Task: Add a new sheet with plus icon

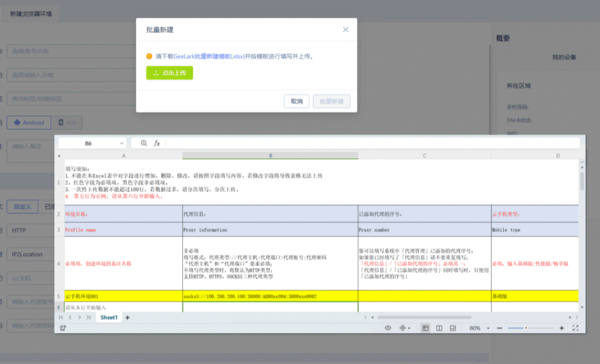Action: coord(128,317)
